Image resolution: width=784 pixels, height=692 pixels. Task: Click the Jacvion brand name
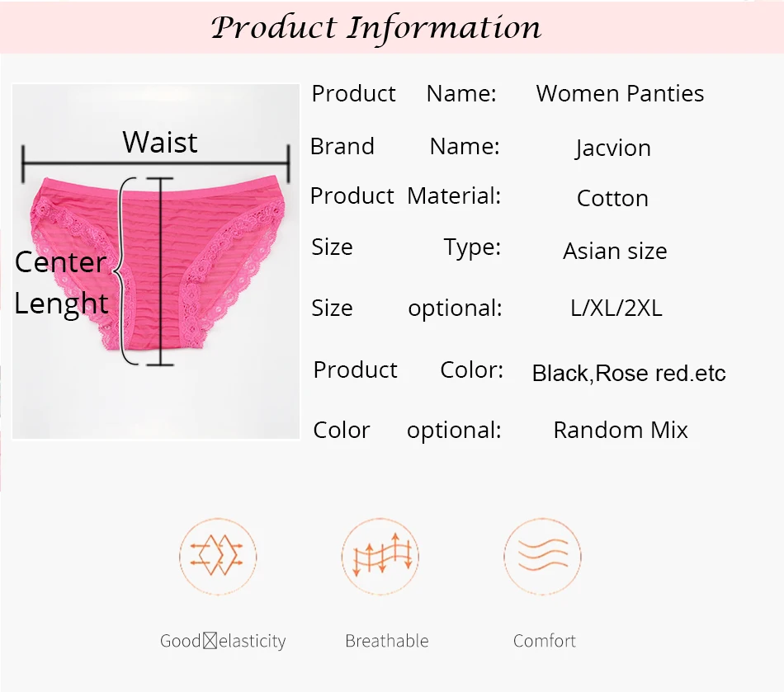coord(613,148)
